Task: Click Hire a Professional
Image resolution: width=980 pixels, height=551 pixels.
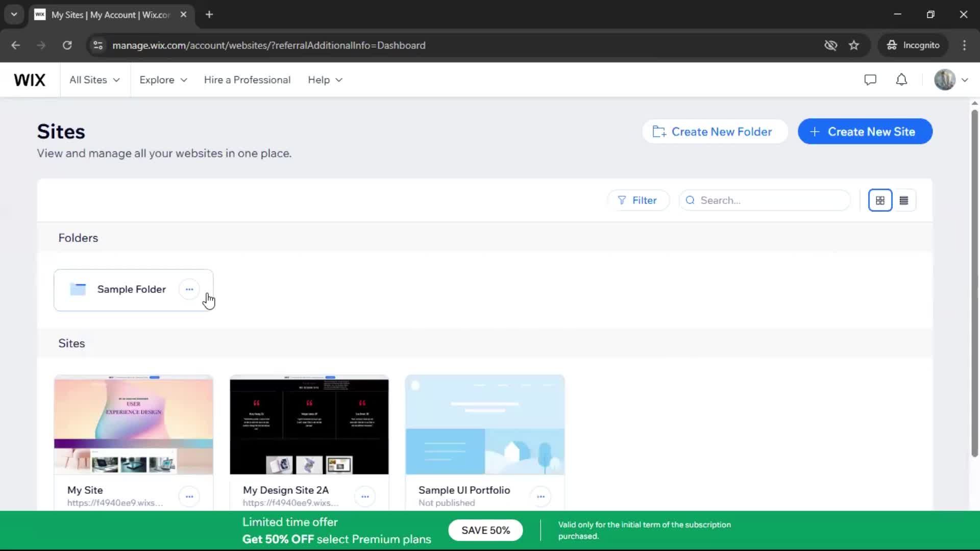Action: tap(247, 80)
